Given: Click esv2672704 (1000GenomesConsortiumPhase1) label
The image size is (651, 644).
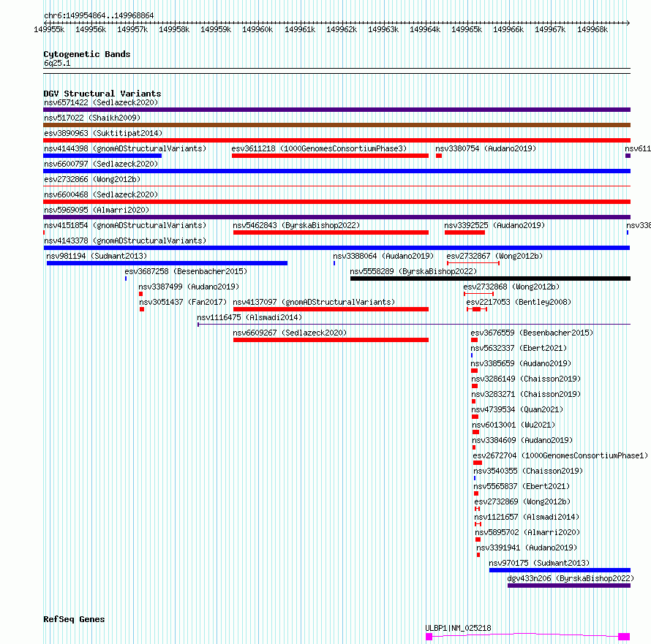Looking at the screenshot, I should (560, 455).
